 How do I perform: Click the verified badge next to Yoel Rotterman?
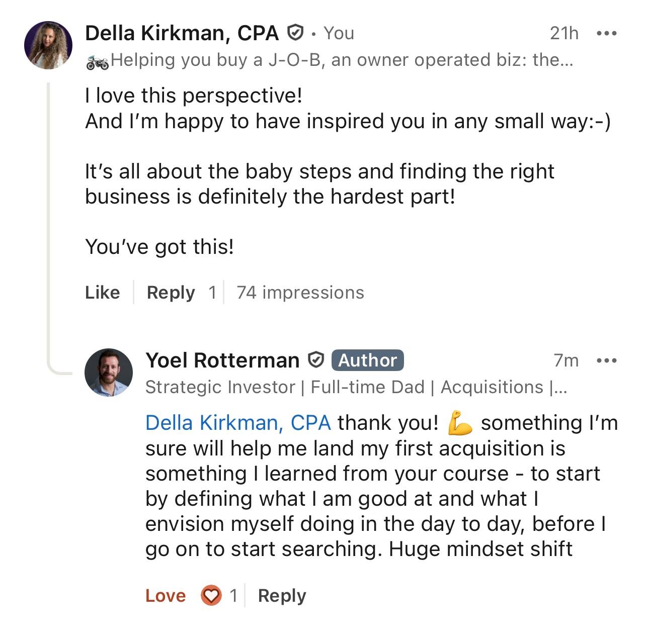pos(315,360)
